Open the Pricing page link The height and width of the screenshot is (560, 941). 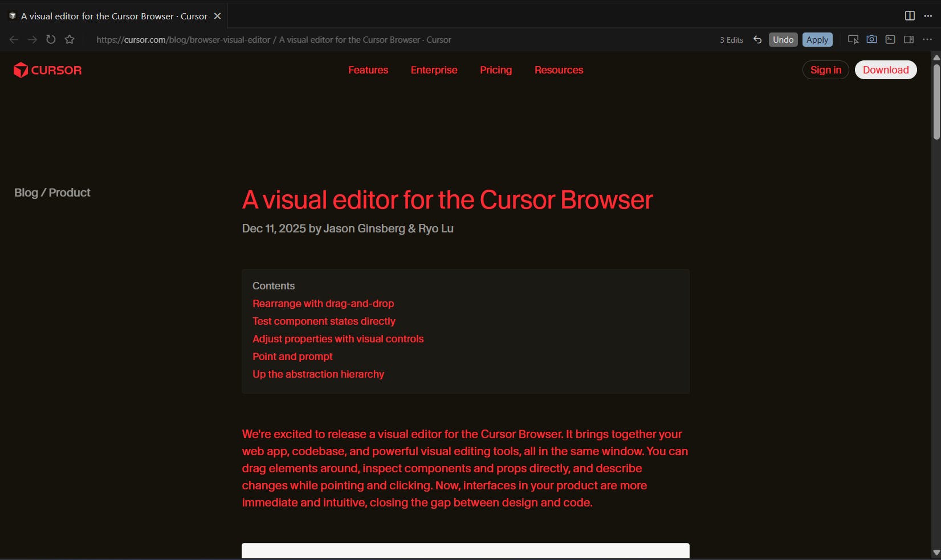click(496, 70)
